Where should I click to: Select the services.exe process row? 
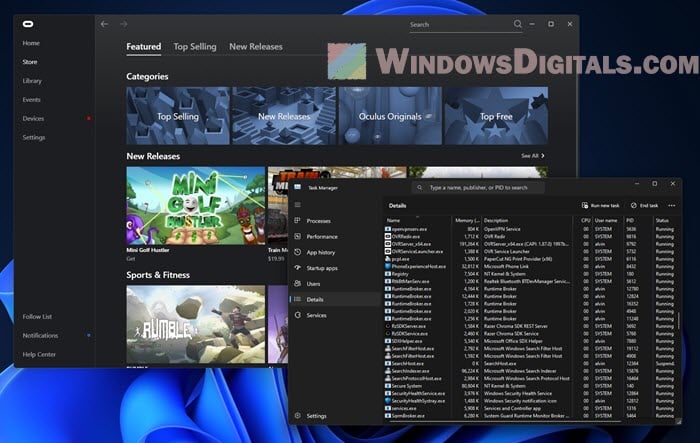[530, 408]
